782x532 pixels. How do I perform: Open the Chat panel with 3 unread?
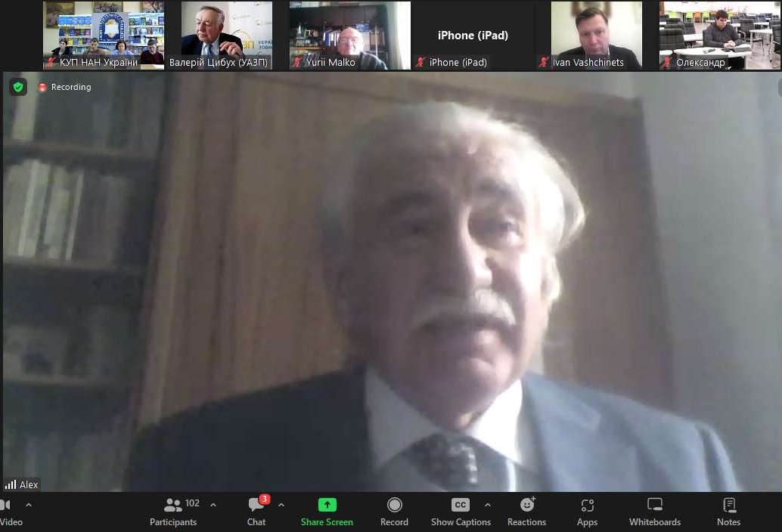[x=256, y=511]
